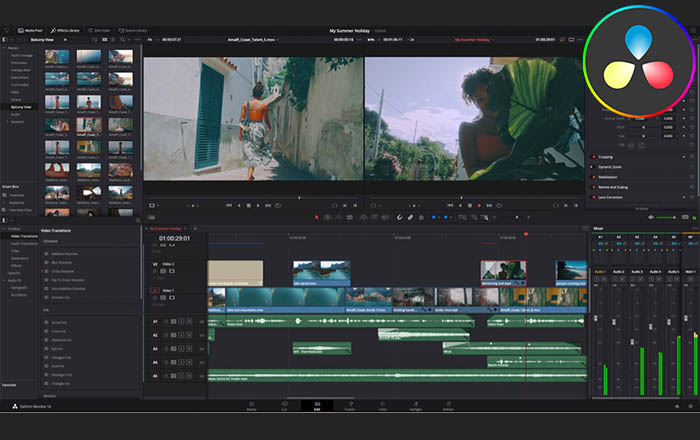700x440 pixels.
Task: Toggle Snapping magnet in timeline toolbar
Action: [x=400, y=217]
